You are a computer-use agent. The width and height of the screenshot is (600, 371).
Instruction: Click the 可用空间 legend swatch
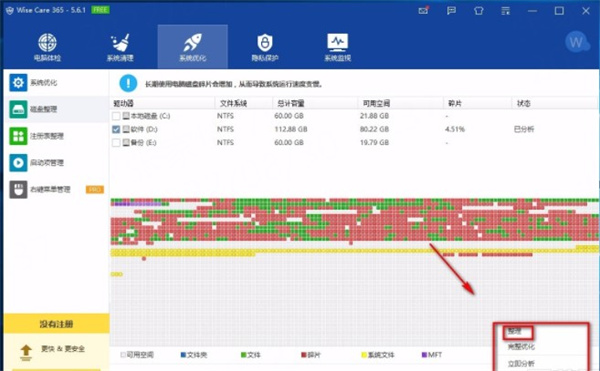pyautogui.click(x=123, y=355)
